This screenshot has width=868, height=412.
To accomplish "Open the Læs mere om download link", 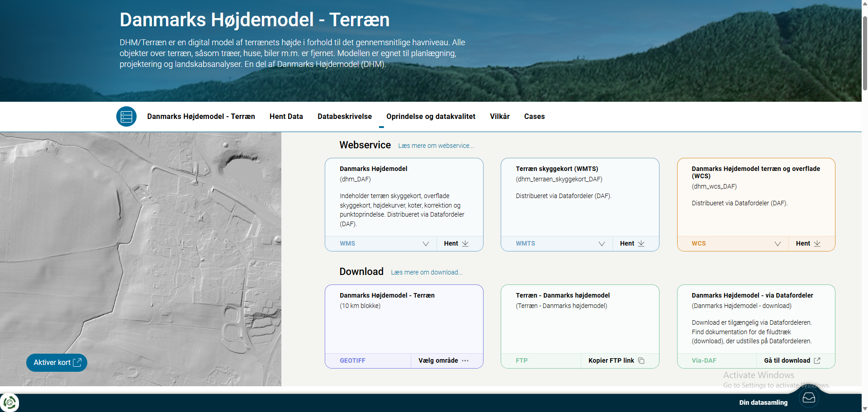I will point(427,272).
